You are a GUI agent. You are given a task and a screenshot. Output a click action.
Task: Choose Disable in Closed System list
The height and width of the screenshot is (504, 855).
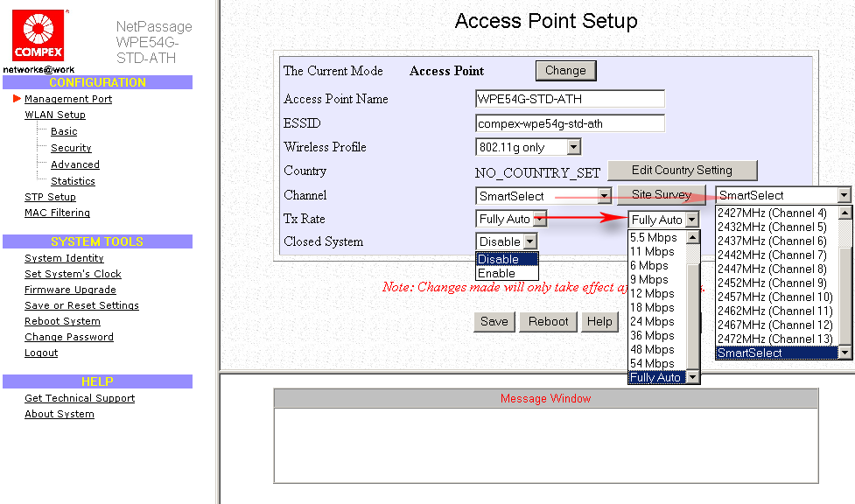click(x=507, y=259)
